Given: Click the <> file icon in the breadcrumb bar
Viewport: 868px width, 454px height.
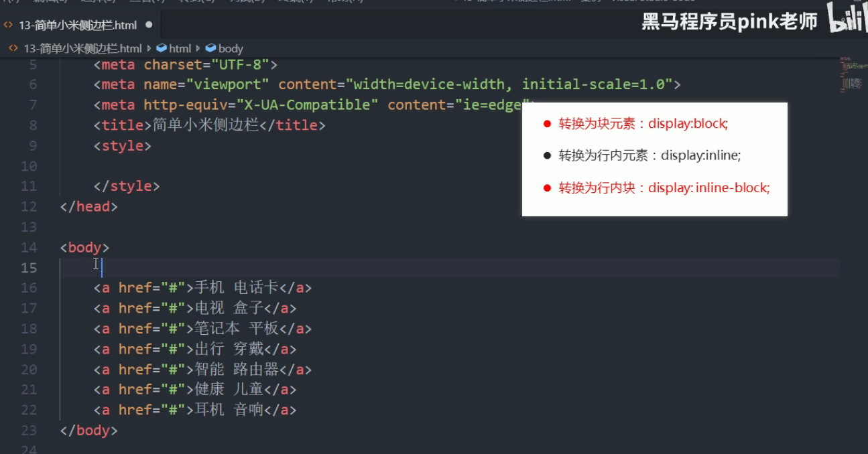Looking at the screenshot, I should [x=12, y=48].
